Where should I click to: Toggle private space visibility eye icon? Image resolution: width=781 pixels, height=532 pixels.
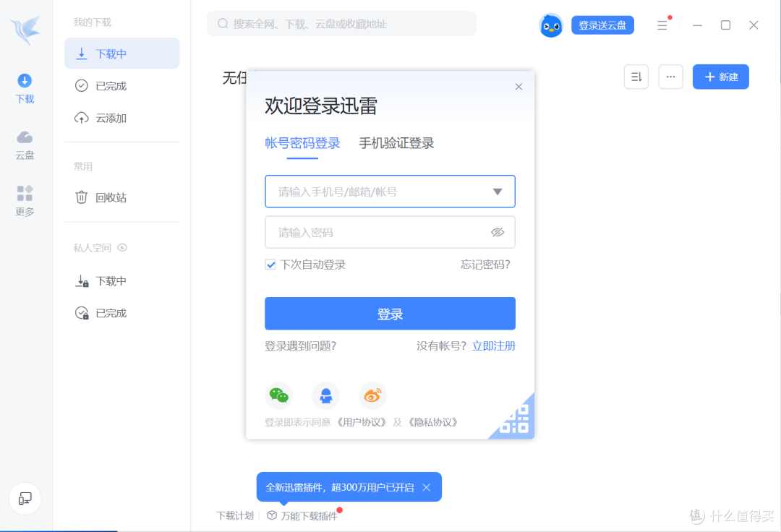122,247
